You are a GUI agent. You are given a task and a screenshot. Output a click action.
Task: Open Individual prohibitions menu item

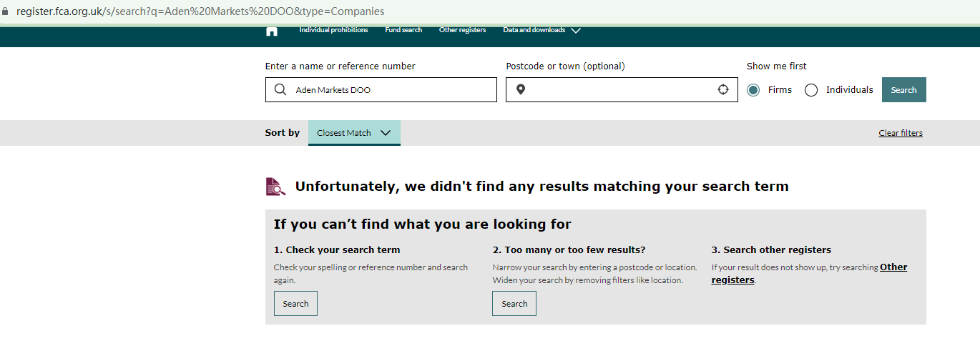[x=333, y=30]
